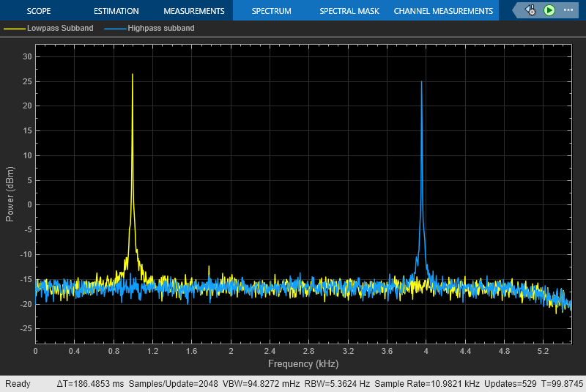Click the RBW=5.3624 Hz status entry
This screenshot has height=392, width=586.
click(x=337, y=384)
